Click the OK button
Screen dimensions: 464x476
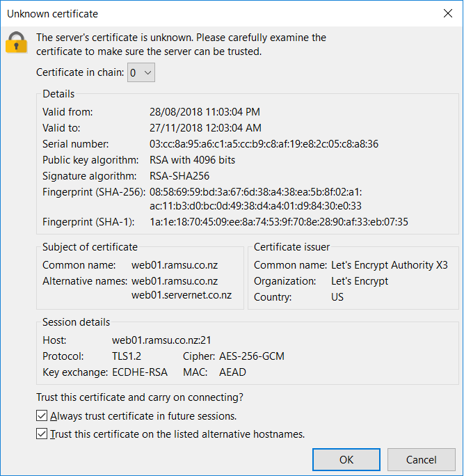(346, 459)
